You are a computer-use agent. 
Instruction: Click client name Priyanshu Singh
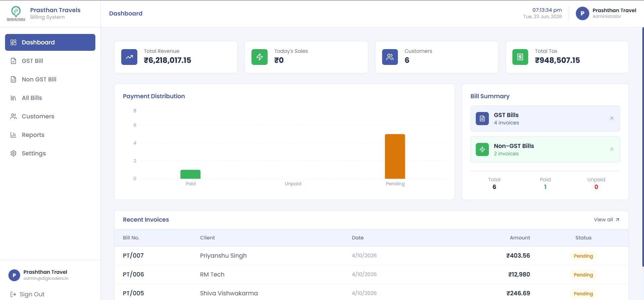(223, 256)
